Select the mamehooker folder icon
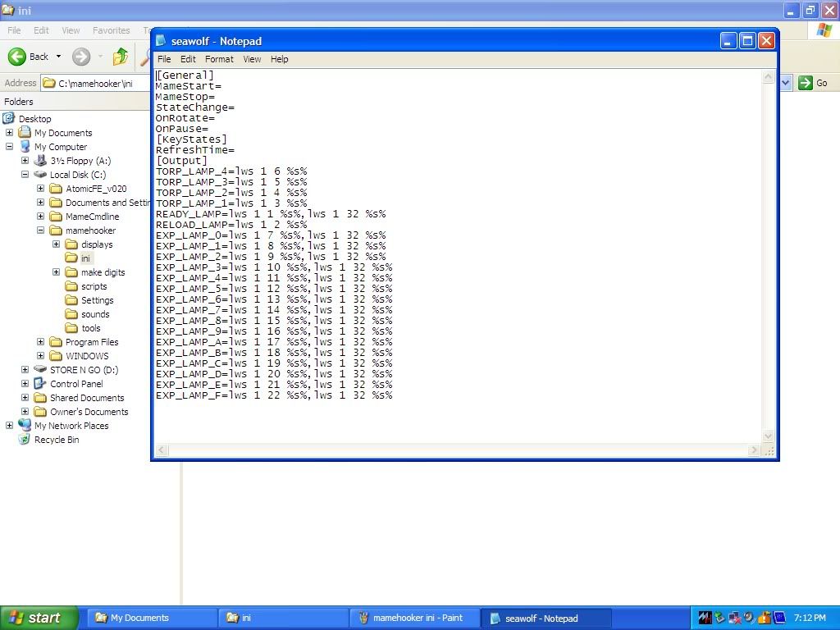 56,230
